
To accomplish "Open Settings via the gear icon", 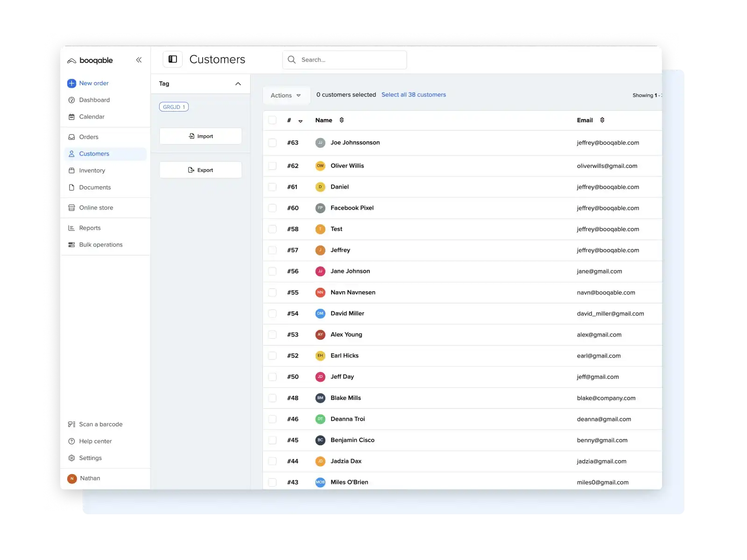I will (x=71, y=458).
